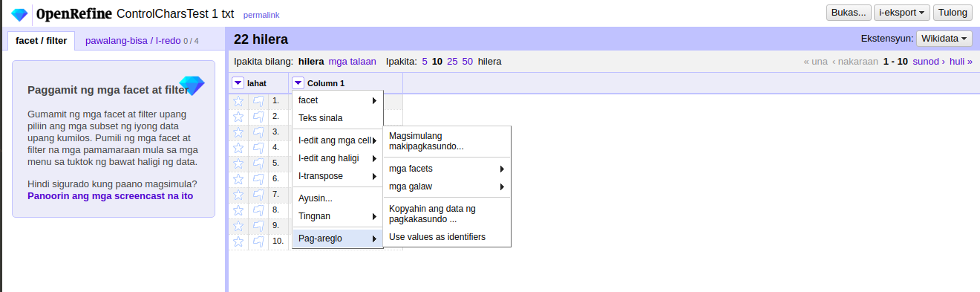980x292 pixels.
Task: Jump to huli last page
Action: (961, 62)
